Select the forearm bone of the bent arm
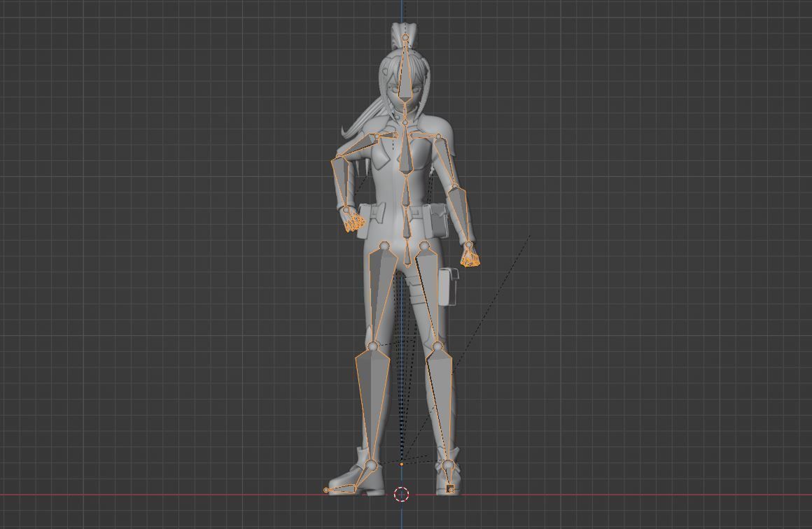 click(x=341, y=182)
